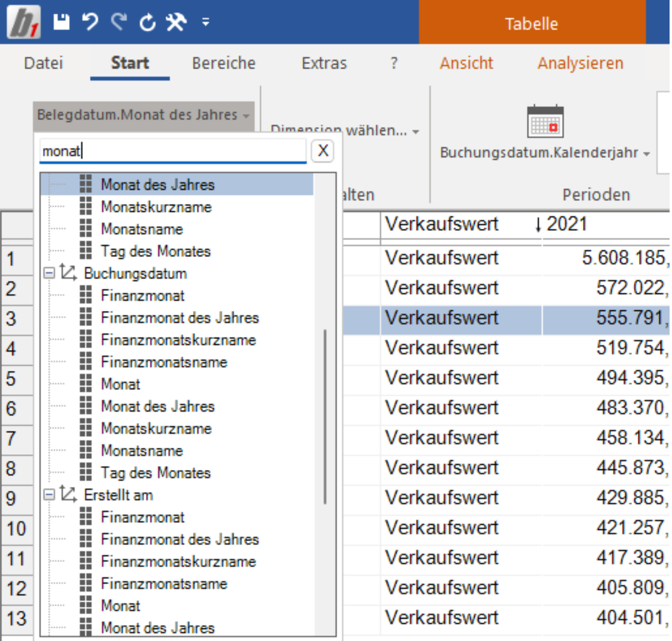The height and width of the screenshot is (641, 672).
Task: Click the hierarchy icon beside Erstellt am
Action: click(68, 494)
